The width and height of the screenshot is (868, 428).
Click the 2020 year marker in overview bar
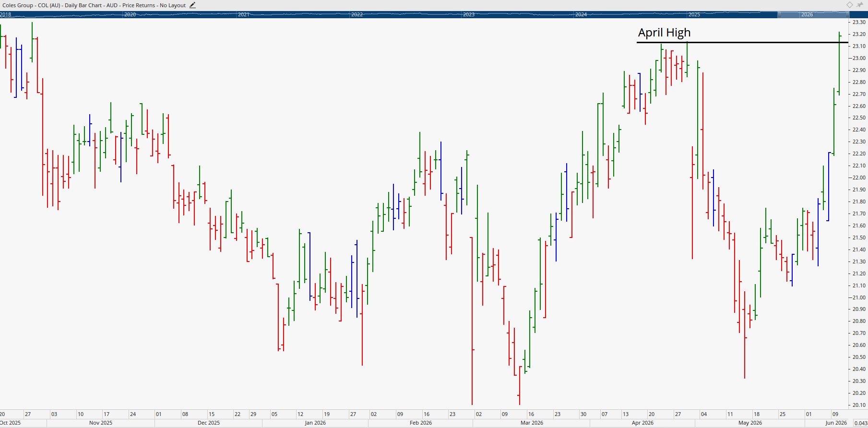[130, 14]
